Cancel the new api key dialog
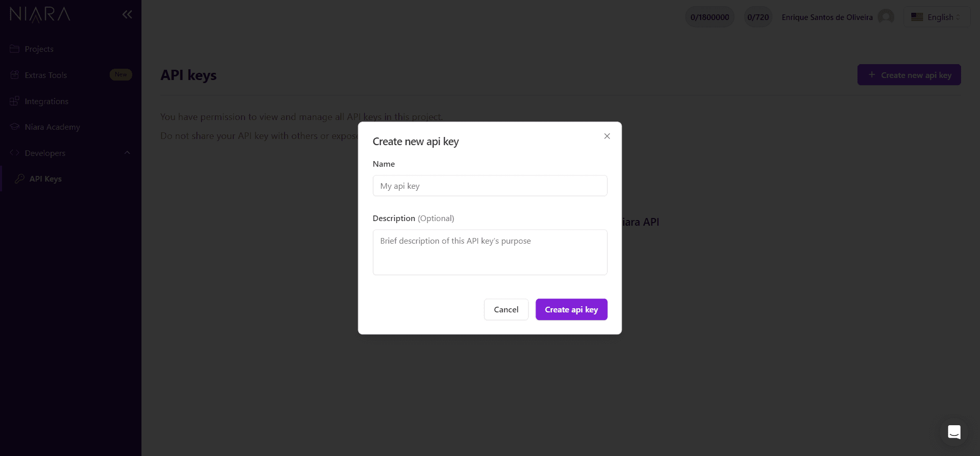The height and width of the screenshot is (456, 980). point(506,309)
